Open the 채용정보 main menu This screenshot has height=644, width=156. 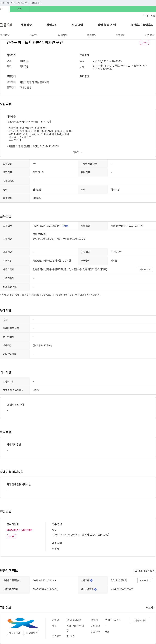pos(26,25)
